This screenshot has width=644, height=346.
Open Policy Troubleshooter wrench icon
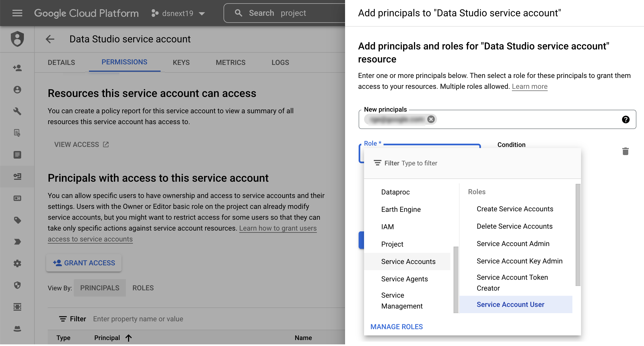17,111
